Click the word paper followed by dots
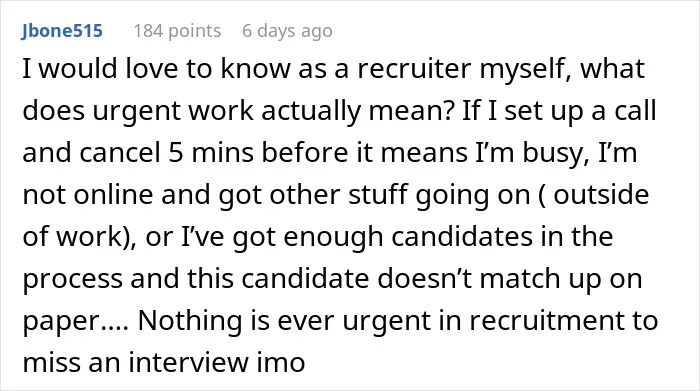700x391 pixels. tap(75, 322)
